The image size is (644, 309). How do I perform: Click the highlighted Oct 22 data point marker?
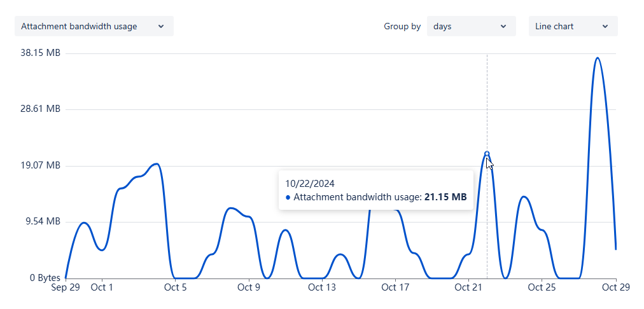tap(487, 154)
